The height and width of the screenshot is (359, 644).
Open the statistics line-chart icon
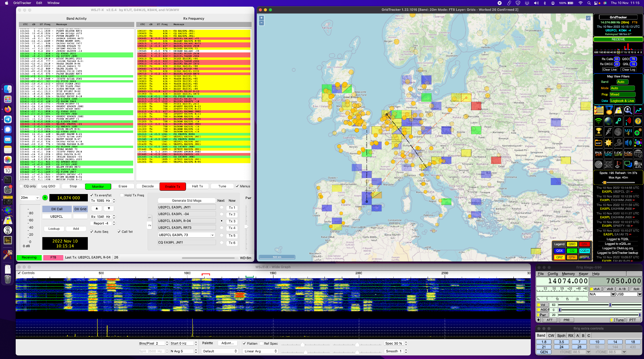638,111
